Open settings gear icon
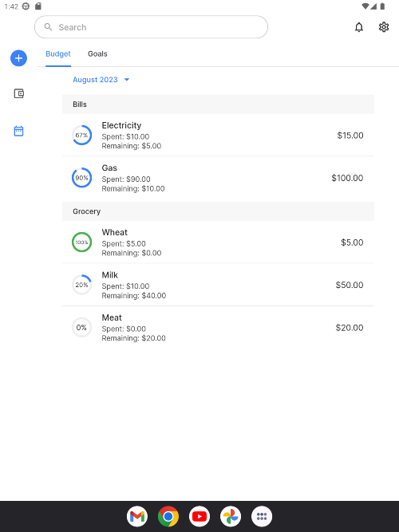Image resolution: width=399 pixels, height=532 pixels. tap(384, 27)
